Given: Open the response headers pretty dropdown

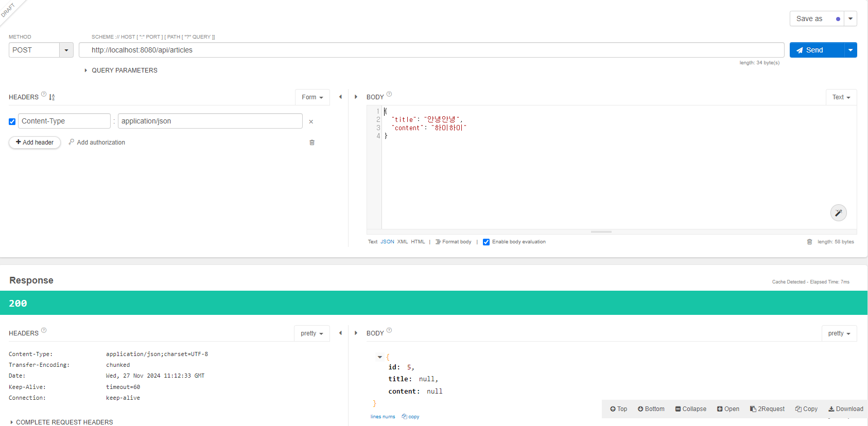Looking at the screenshot, I should click(312, 333).
